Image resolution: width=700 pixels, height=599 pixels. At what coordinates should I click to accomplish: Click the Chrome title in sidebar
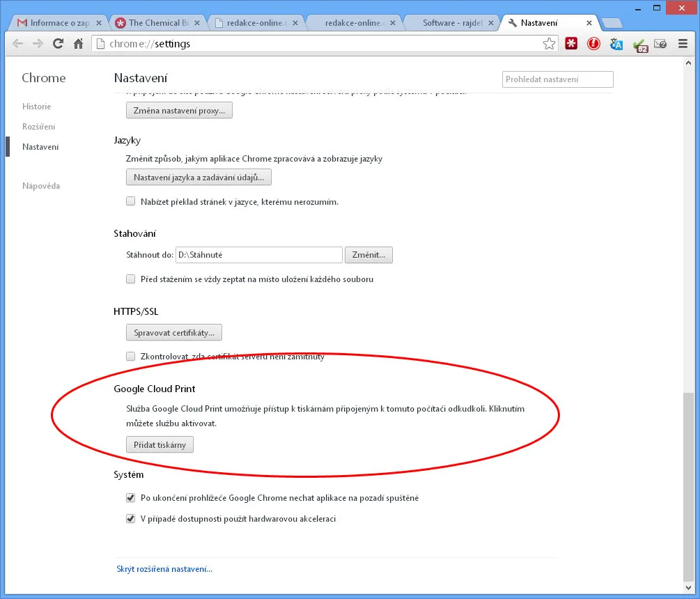tap(44, 78)
